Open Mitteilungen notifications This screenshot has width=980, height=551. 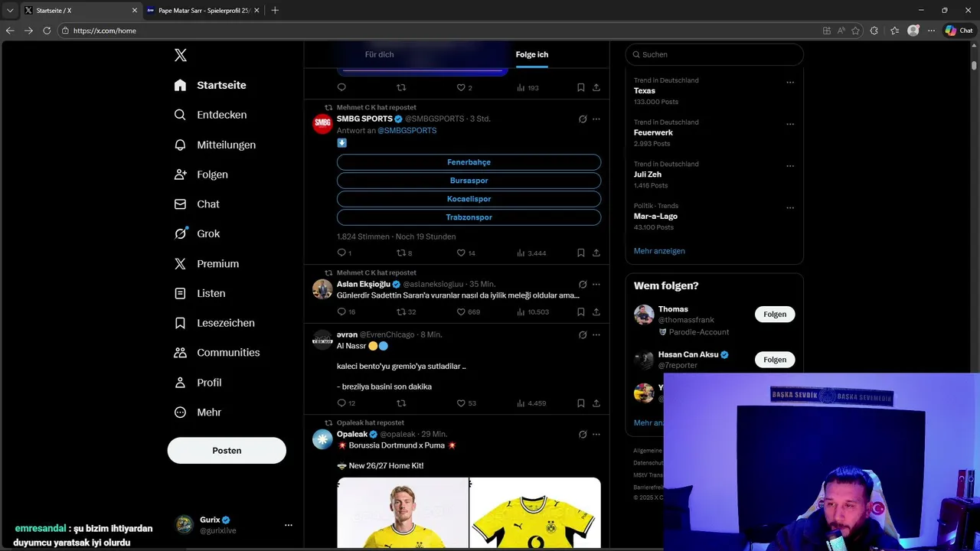pos(215,145)
